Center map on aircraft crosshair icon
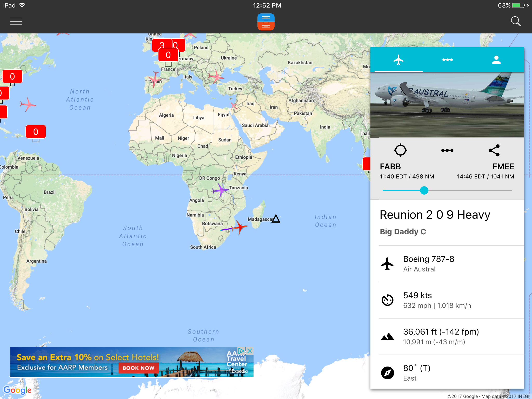This screenshot has width=532, height=399. [400, 150]
